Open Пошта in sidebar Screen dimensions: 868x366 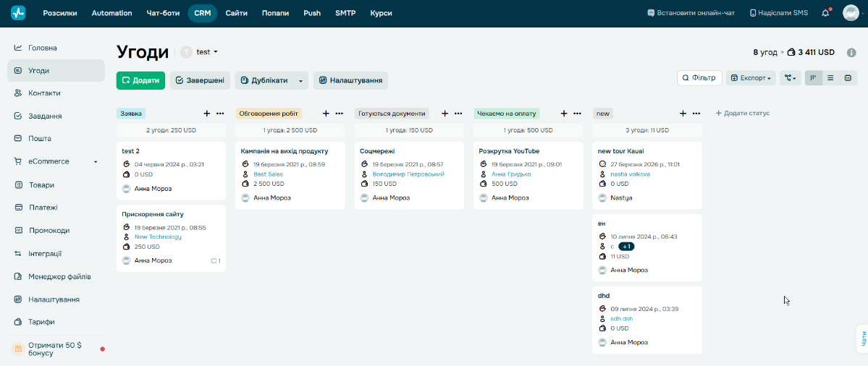(55, 139)
